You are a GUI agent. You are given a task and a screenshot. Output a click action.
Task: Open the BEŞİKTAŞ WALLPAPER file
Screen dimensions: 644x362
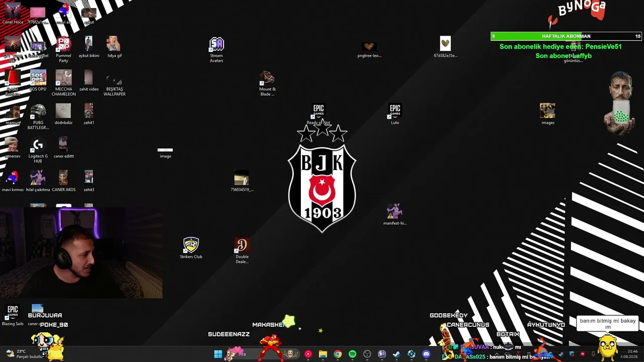[114, 83]
